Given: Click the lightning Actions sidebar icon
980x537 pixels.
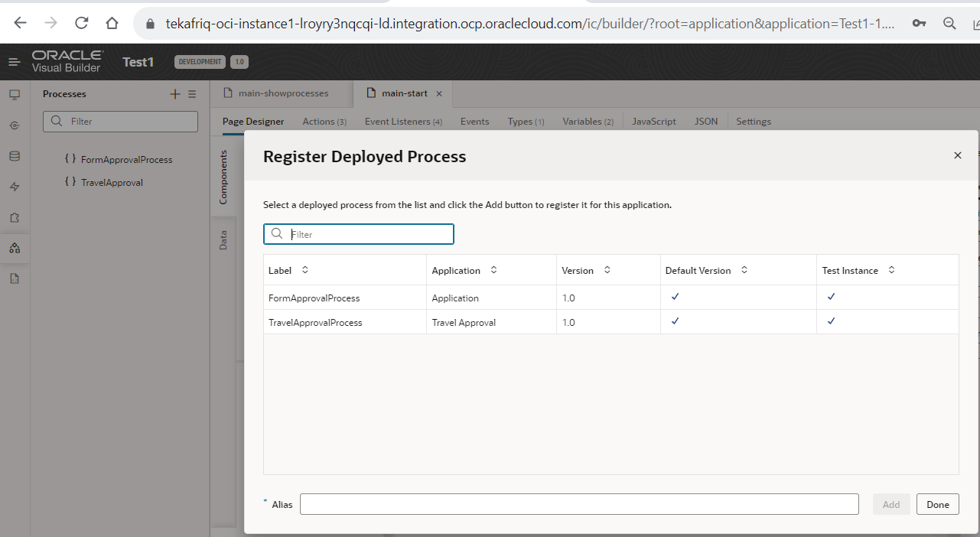Looking at the screenshot, I should 14,186.
